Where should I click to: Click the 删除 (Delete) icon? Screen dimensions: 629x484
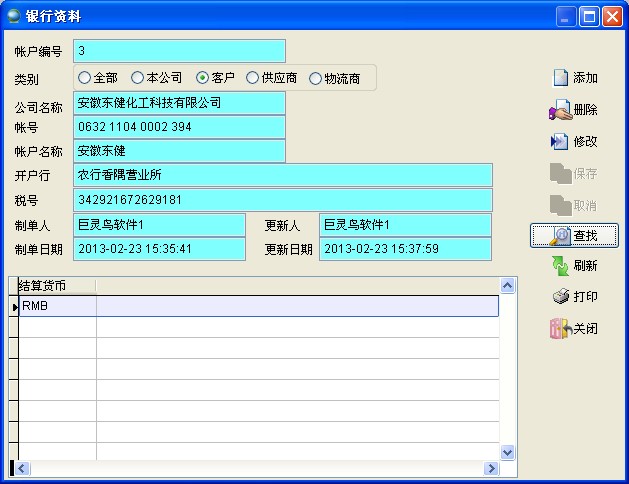(x=560, y=110)
